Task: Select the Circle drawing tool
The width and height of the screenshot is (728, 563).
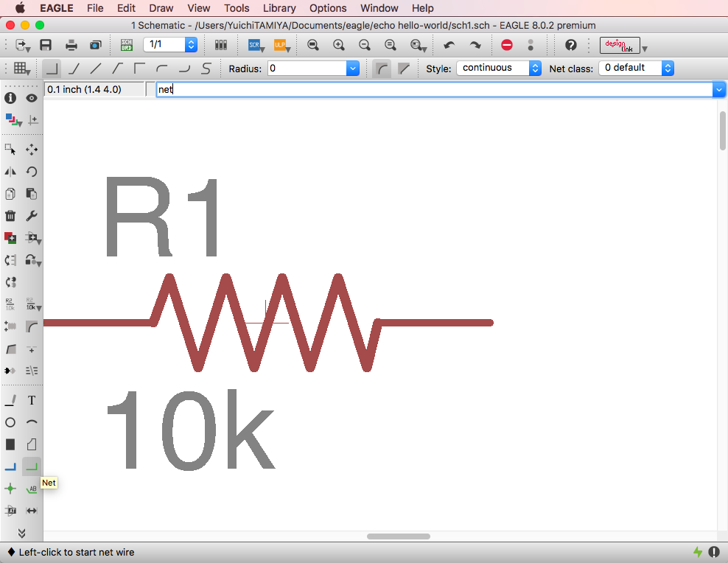Action: 10,422
